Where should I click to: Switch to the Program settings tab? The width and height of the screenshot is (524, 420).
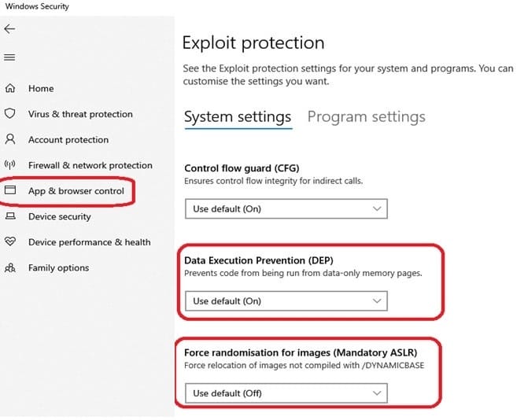(367, 117)
